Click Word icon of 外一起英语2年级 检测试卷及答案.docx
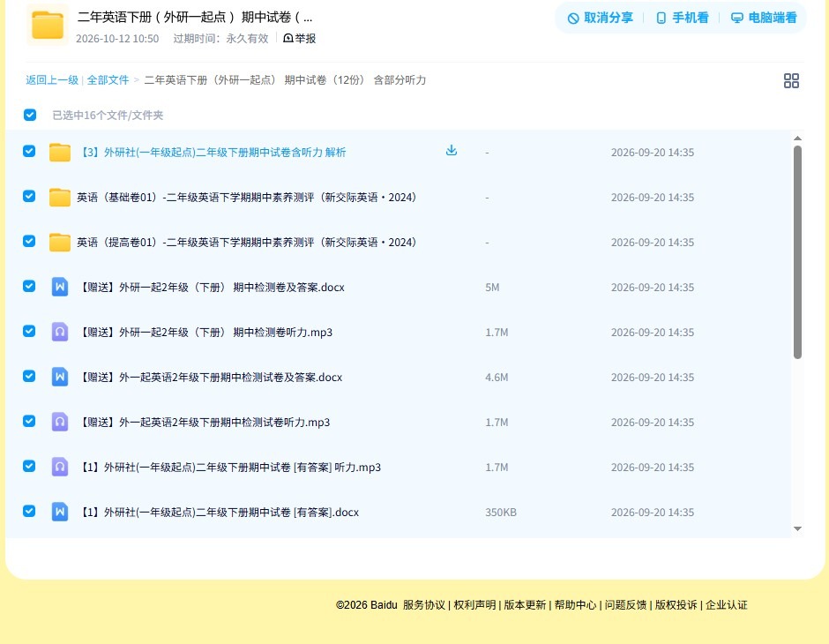 (x=60, y=377)
